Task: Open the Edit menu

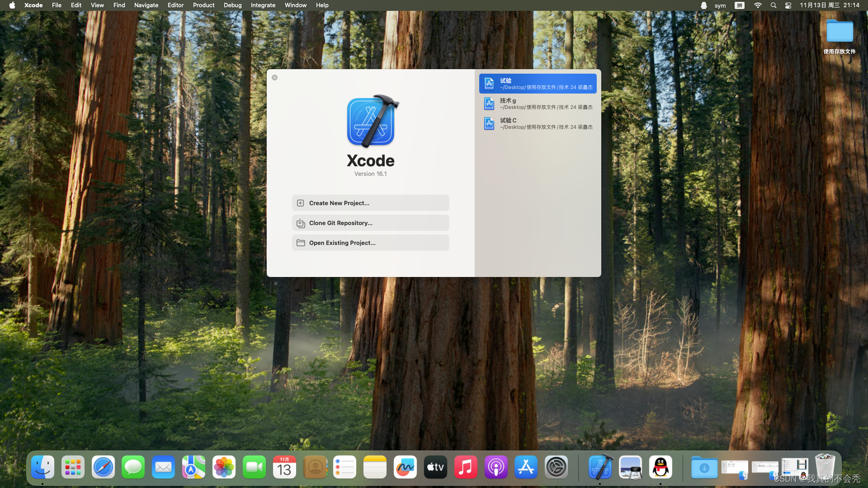Action: click(x=76, y=5)
